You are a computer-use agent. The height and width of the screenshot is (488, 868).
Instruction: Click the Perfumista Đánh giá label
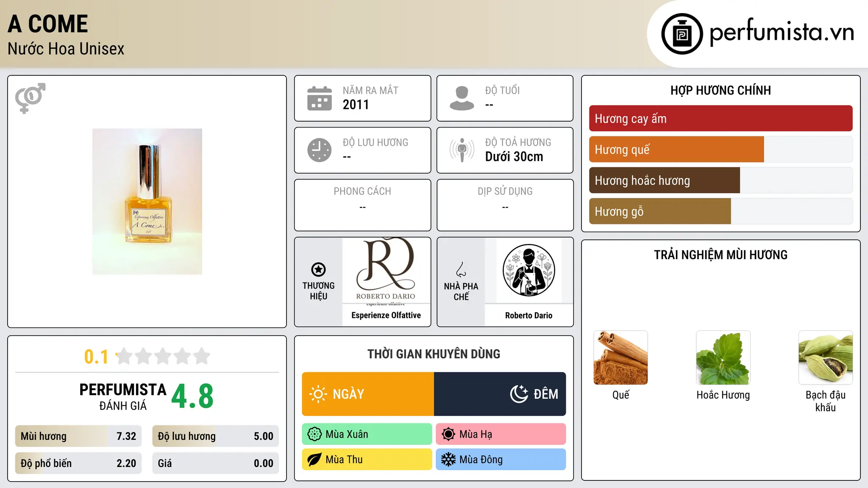point(123,397)
